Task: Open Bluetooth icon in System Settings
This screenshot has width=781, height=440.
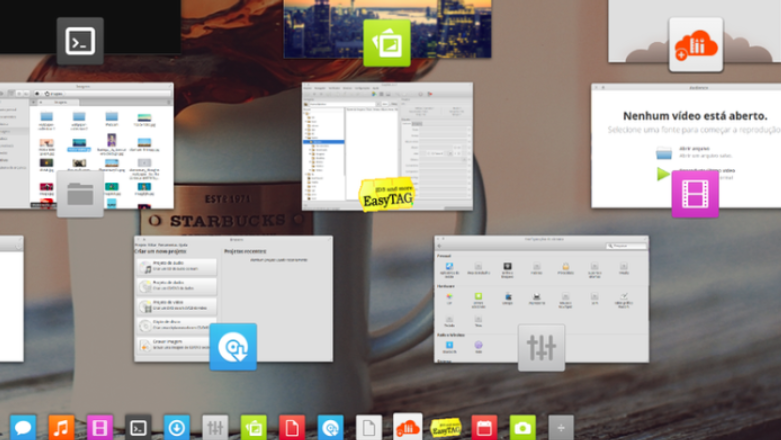Action: click(x=449, y=346)
